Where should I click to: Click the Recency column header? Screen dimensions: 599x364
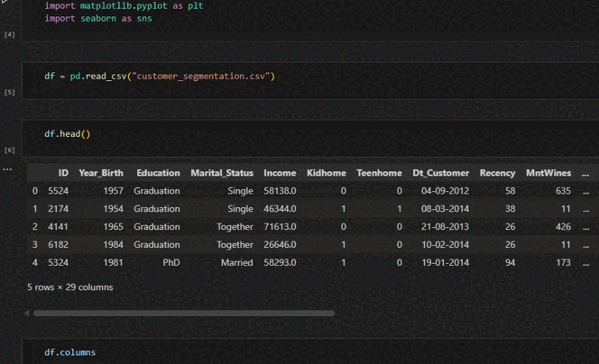tap(497, 173)
